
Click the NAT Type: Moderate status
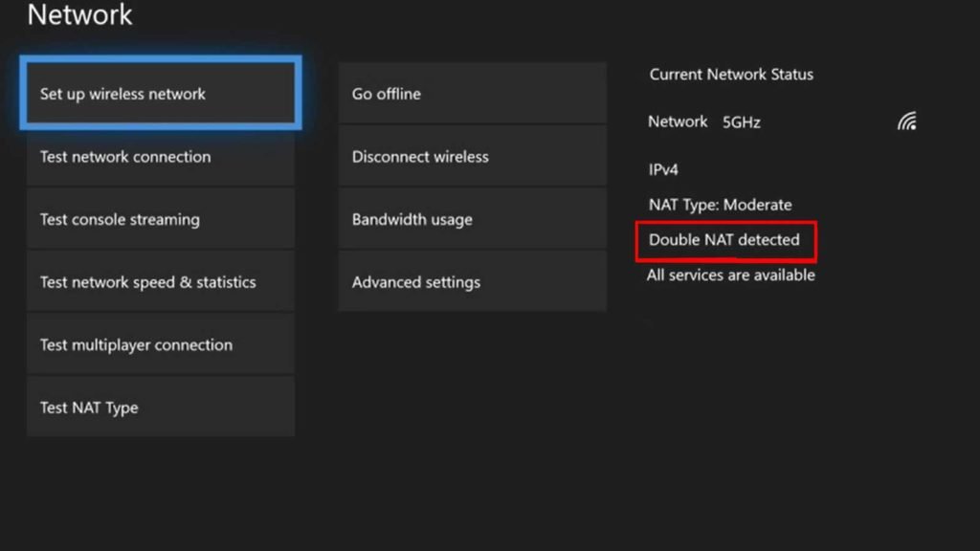point(720,205)
